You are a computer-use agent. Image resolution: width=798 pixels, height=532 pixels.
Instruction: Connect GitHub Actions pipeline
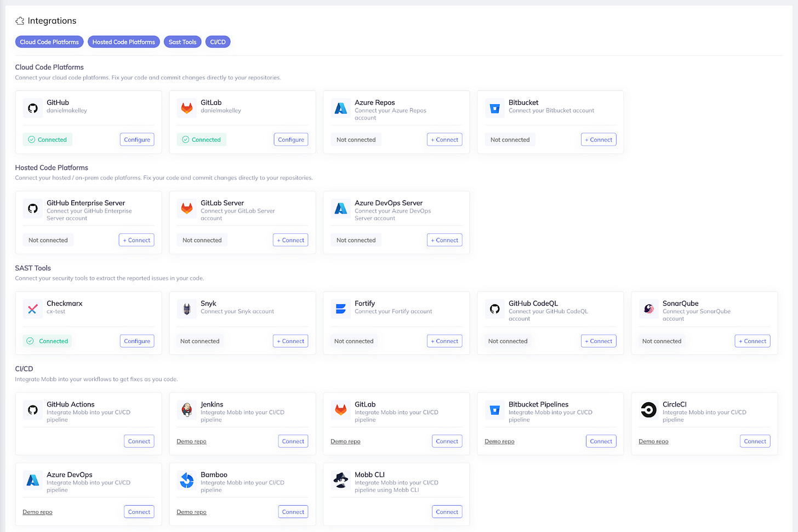tap(139, 441)
